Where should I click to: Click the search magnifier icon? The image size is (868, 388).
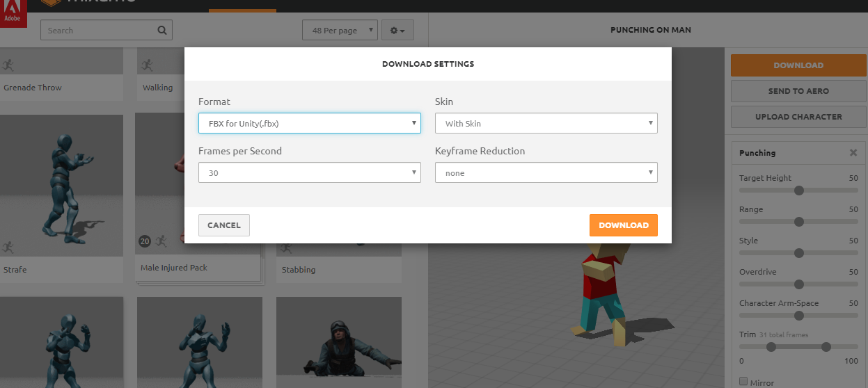161,30
